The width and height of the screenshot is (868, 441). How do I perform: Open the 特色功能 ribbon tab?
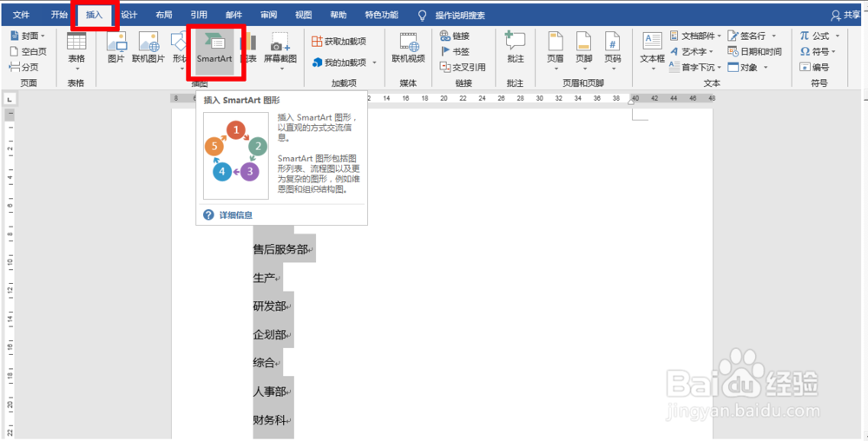click(x=381, y=15)
